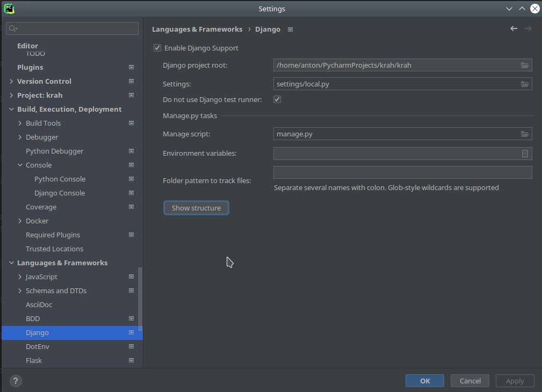Confirm settings with OK
The image size is (542, 392).
click(x=425, y=381)
